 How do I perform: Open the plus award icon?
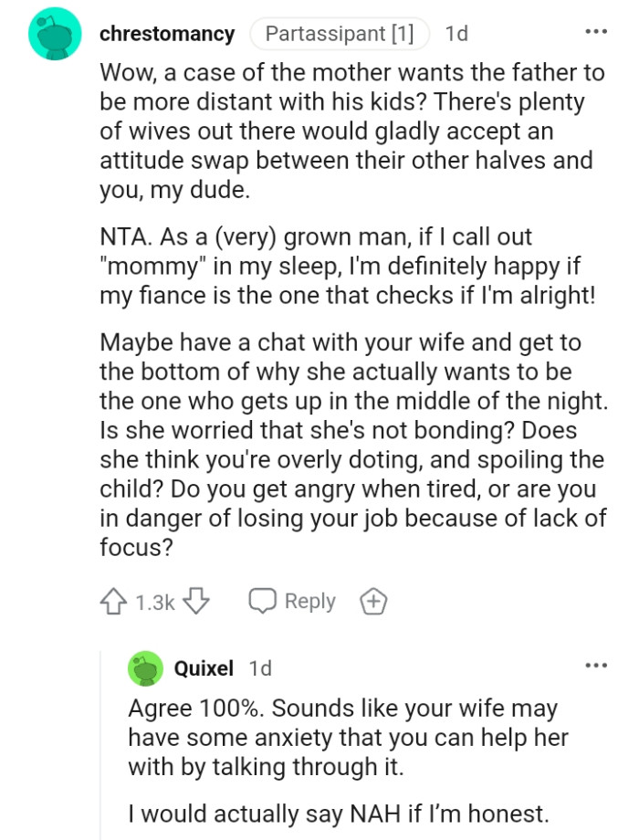(372, 601)
